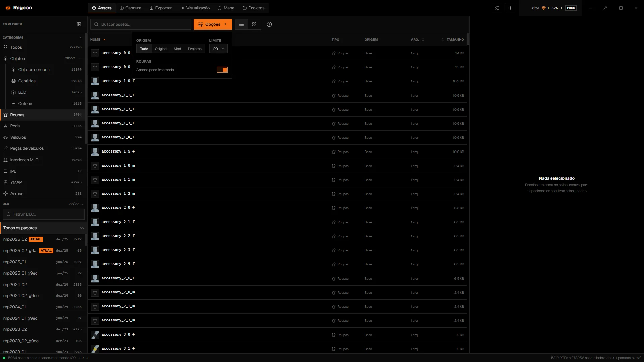This screenshot has width=644, height=362.
Task: Open the Projetos tab
Action: (x=253, y=8)
